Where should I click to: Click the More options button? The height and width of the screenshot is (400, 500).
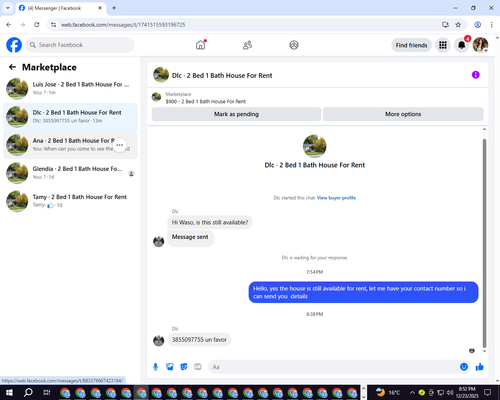(403, 114)
